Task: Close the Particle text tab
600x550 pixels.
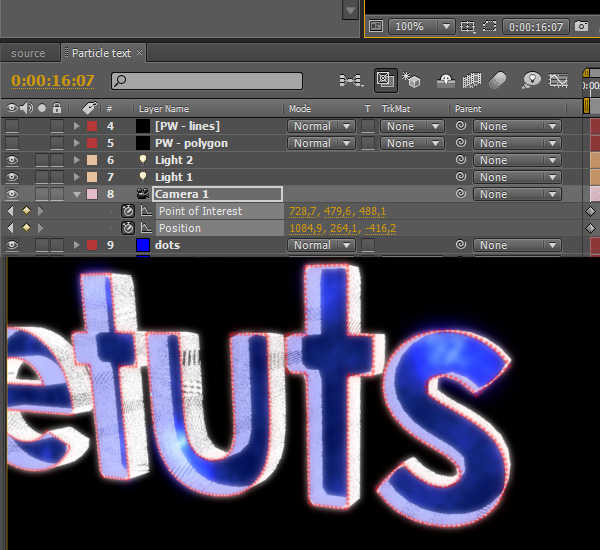Action: pos(139,52)
